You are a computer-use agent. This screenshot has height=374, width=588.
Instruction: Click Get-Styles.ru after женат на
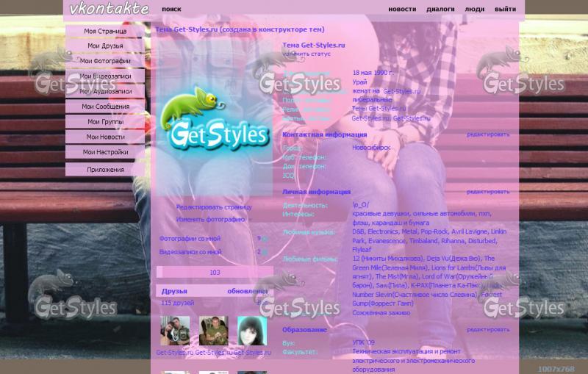[x=401, y=91]
